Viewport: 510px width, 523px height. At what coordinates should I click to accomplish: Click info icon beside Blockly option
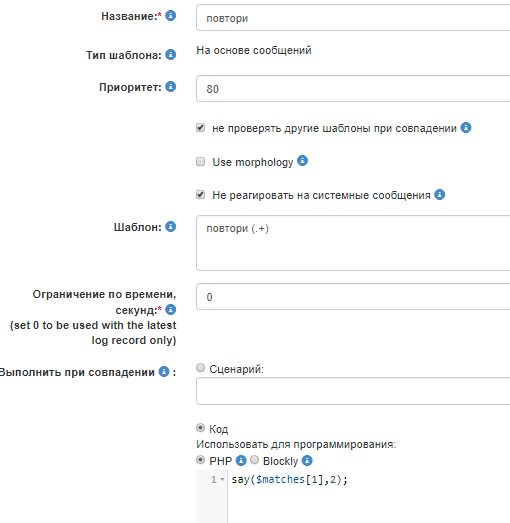coord(307,461)
